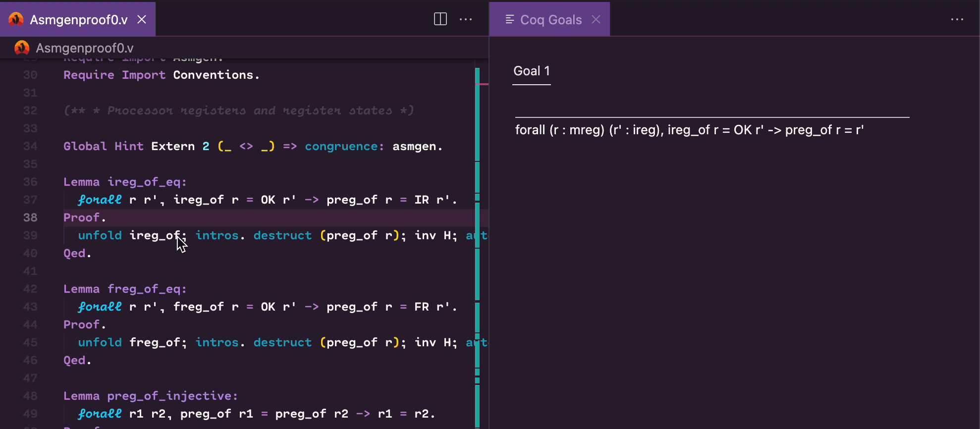Image resolution: width=980 pixels, height=429 pixels.
Task: Click 'Lemma ireg_of_eq:' declaration
Action: pyautogui.click(x=125, y=182)
